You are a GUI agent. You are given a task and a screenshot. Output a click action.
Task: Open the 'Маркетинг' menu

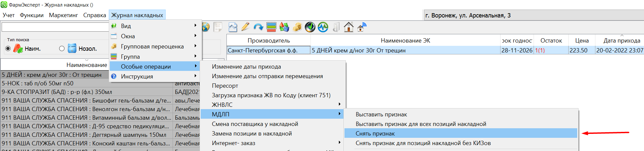pos(63,15)
